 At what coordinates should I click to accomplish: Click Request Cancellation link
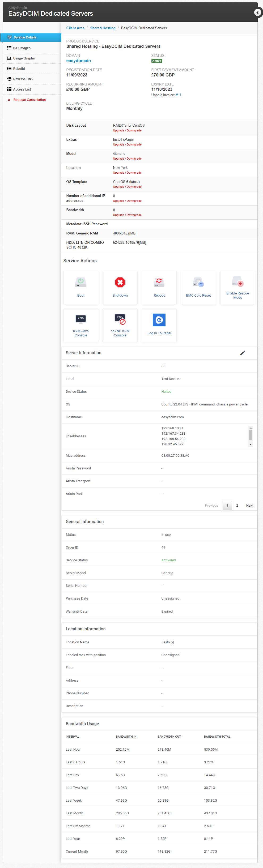[29, 100]
